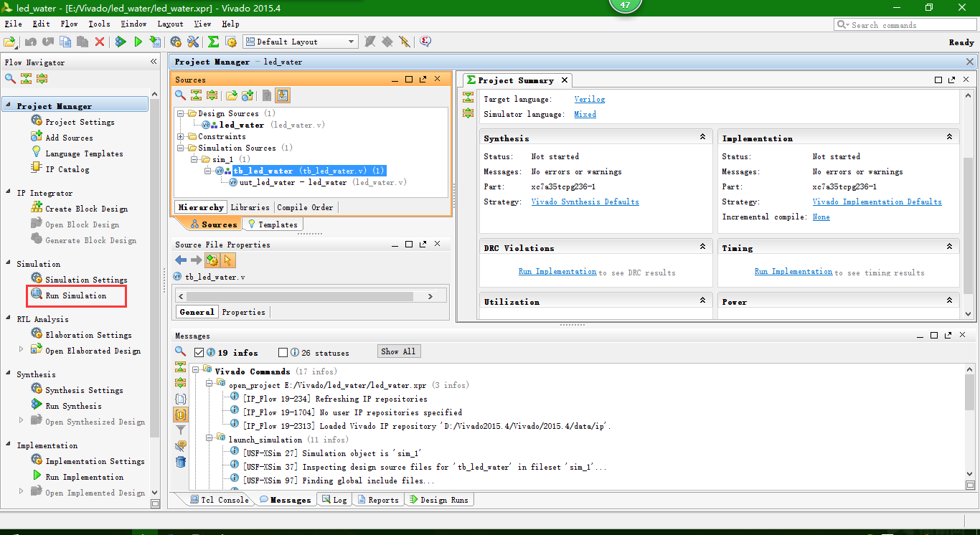Open the Default Layout dropdown
This screenshot has height=535, width=980.
click(x=300, y=42)
